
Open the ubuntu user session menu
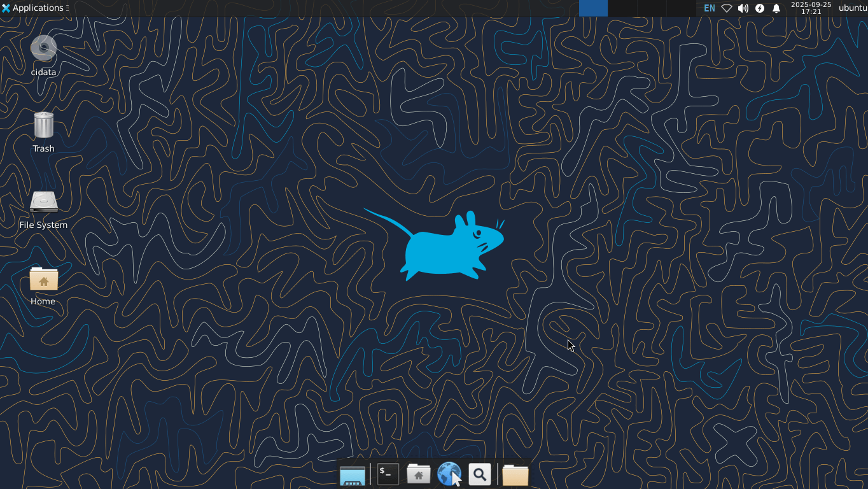pyautogui.click(x=851, y=8)
